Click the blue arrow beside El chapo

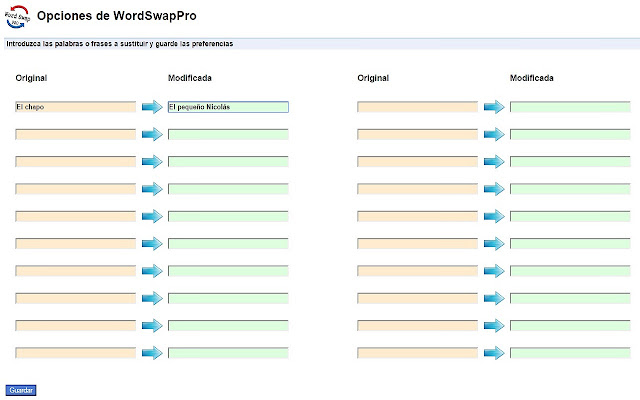tap(152, 107)
